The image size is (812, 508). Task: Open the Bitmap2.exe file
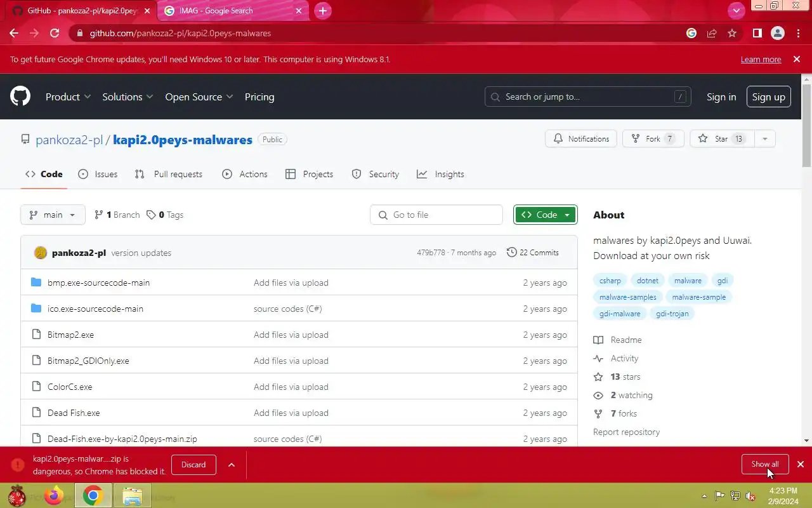coord(70,335)
